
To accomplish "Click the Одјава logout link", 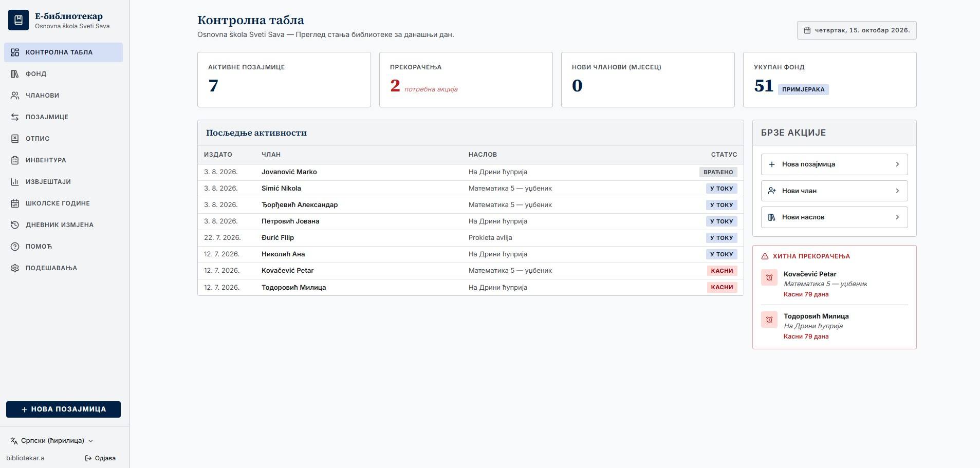I will tap(100, 458).
